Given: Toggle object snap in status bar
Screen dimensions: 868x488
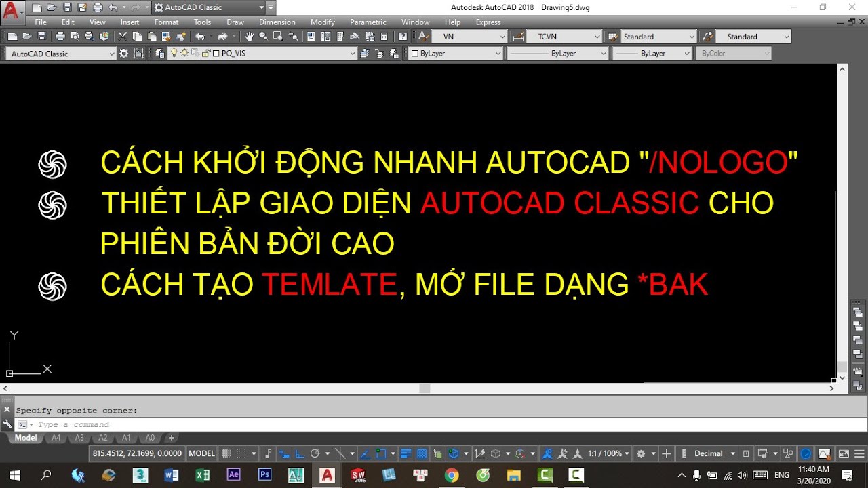Looking at the screenshot, I should click(380, 453).
